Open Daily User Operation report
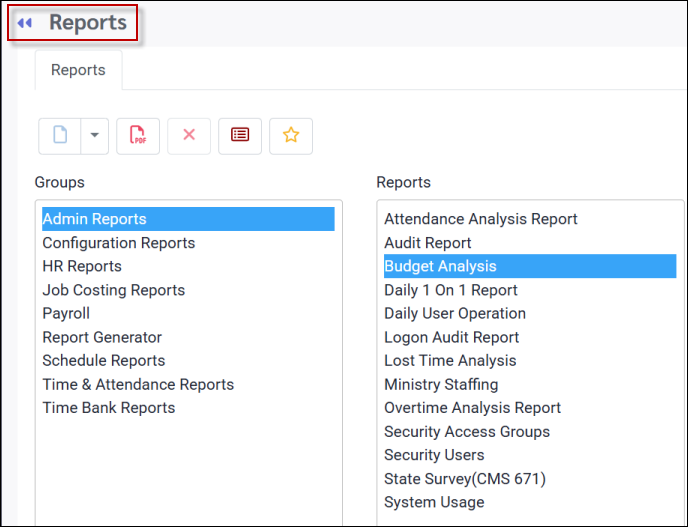This screenshot has height=527, width=688. pos(530,313)
